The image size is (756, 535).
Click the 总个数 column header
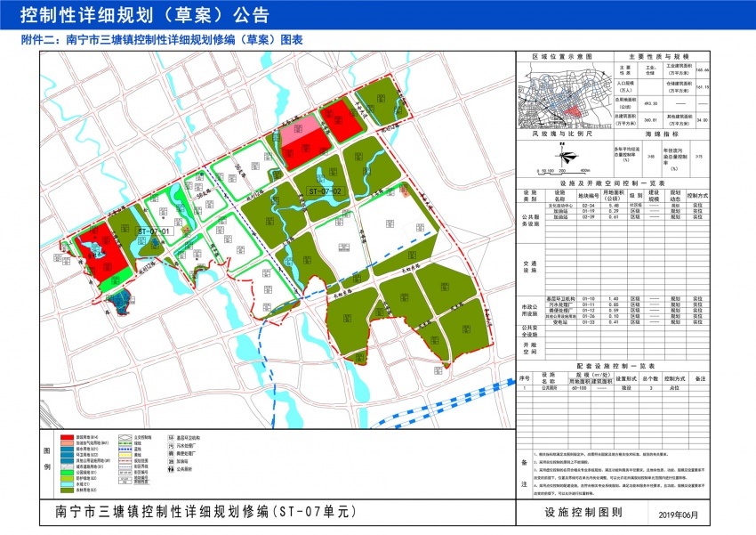coord(650,378)
